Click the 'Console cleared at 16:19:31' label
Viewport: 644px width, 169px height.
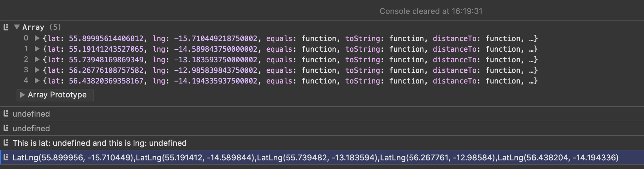[x=431, y=11]
